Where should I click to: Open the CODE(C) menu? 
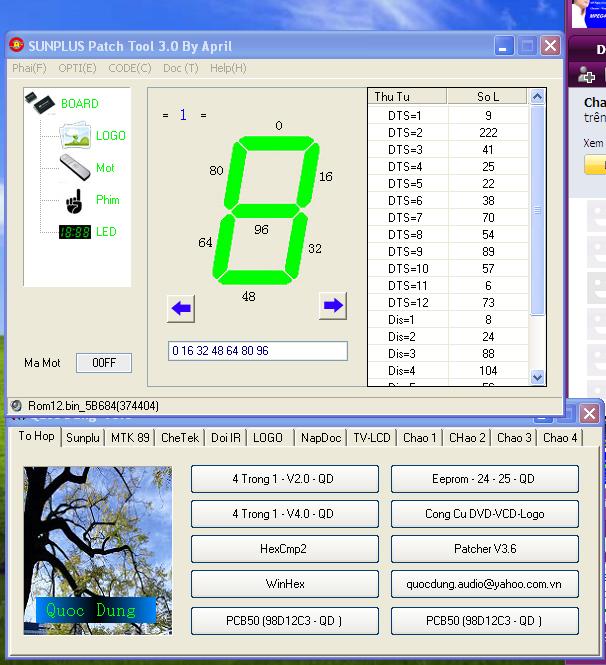coord(130,68)
